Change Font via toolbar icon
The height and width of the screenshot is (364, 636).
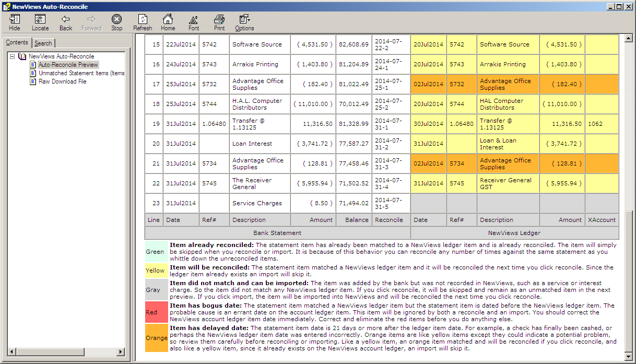click(194, 22)
